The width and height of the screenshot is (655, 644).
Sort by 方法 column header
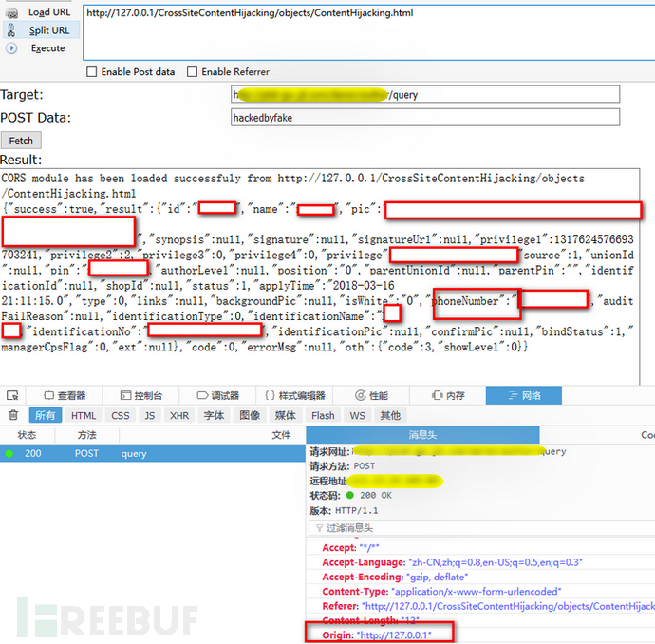[86, 435]
